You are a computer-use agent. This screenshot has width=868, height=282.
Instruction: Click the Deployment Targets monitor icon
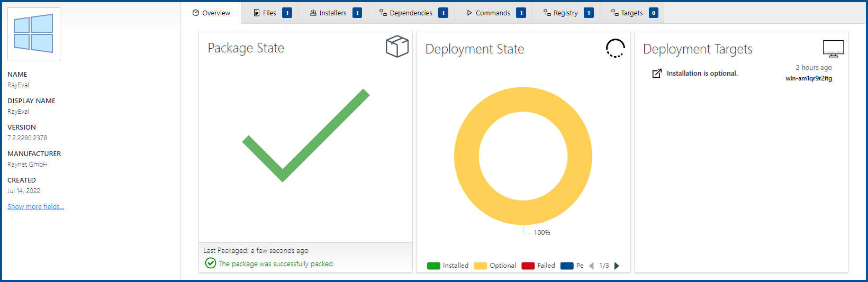833,49
